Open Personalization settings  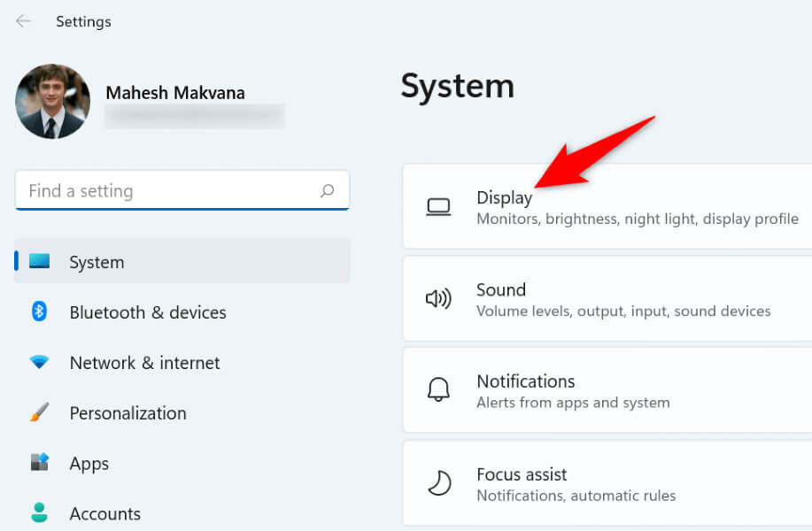pos(128,413)
